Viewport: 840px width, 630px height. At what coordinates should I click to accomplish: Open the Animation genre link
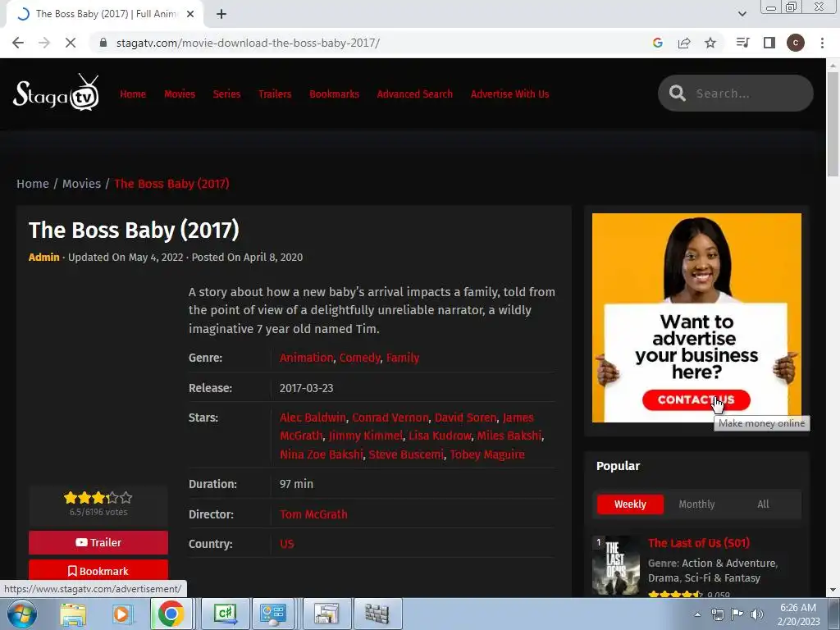point(307,358)
